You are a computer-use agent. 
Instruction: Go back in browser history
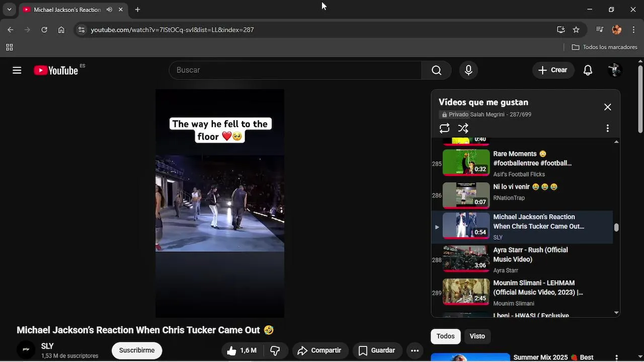coord(10,30)
